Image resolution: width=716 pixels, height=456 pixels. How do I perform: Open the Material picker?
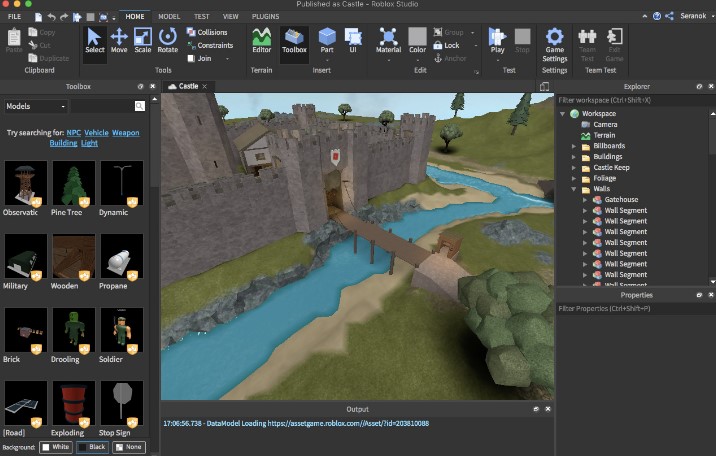[388, 41]
